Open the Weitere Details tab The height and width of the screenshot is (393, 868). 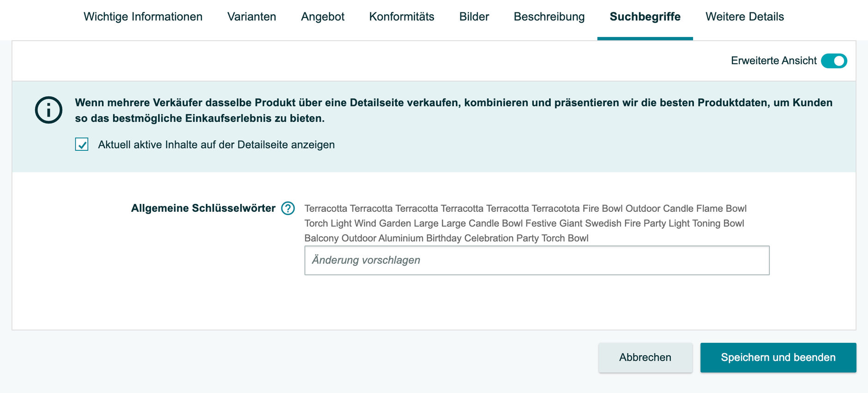click(745, 17)
